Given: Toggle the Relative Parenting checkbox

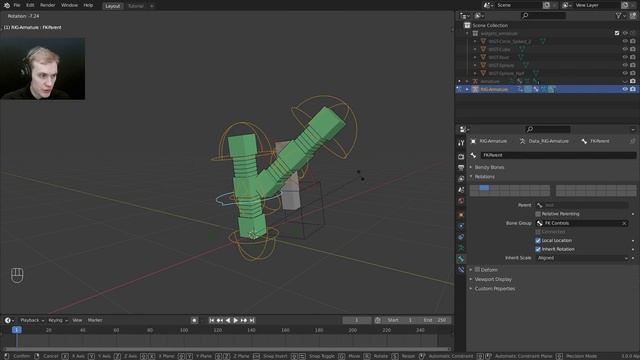Looking at the screenshot, I should click(x=538, y=214).
